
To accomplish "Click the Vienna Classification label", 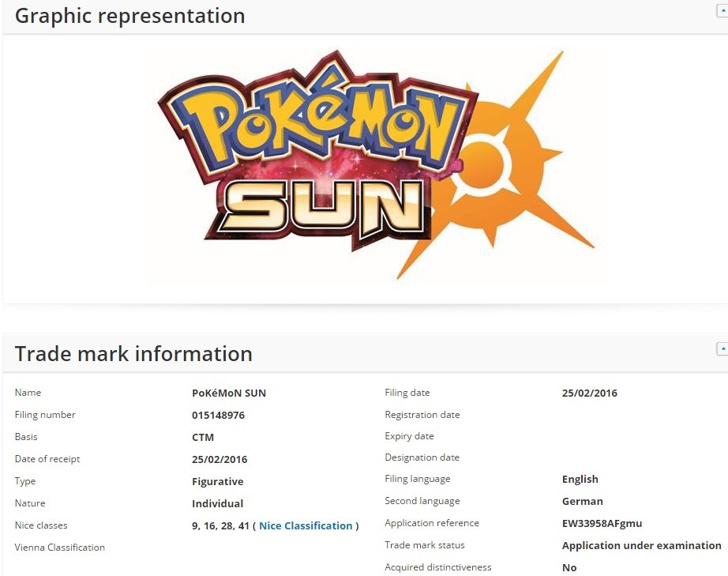I will pyautogui.click(x=60, y=547).
